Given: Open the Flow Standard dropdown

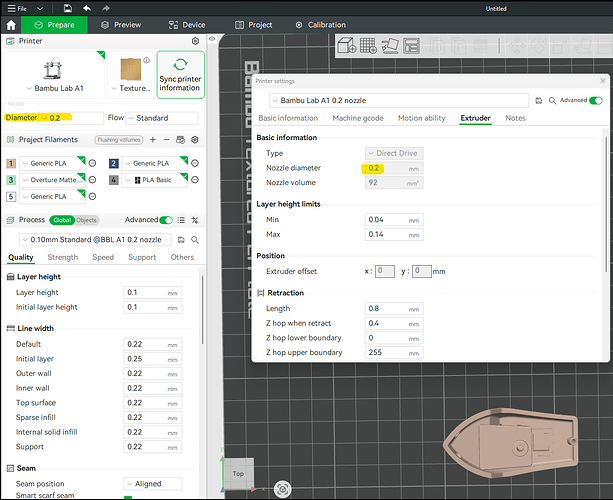Looking at the screenshot, I should pos(162,118).
